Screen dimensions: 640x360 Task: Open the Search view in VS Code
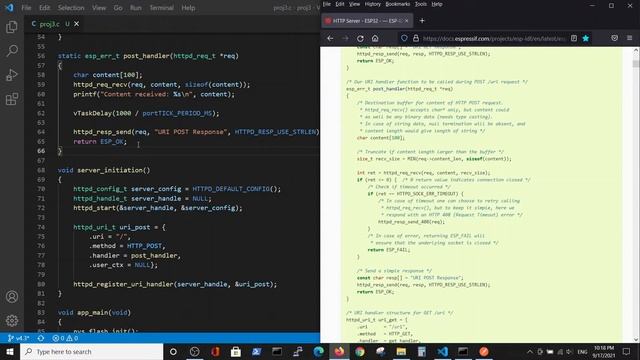(x=12, y=51)
